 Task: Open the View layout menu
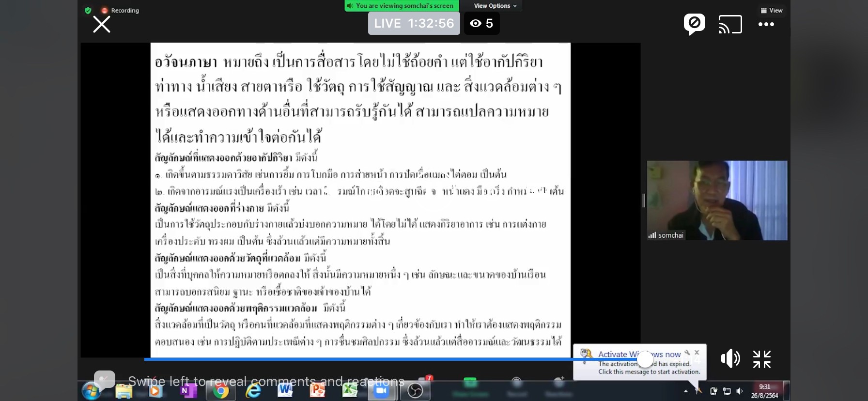772,10
